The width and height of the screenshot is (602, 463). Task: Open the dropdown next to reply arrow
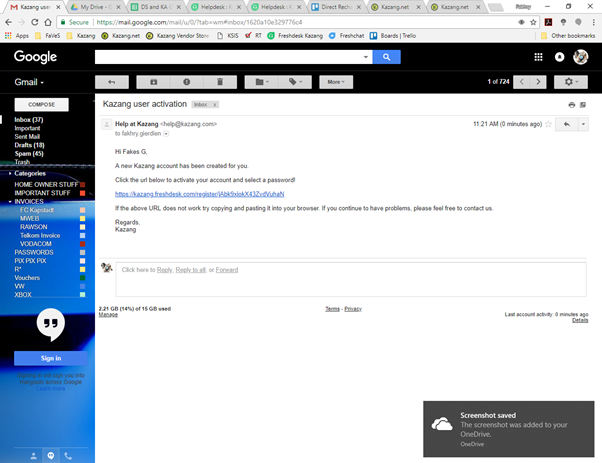tap(583, 124)
